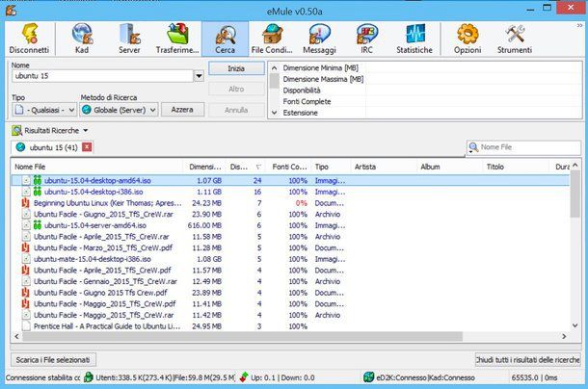
Task: Click the up arrow of search filter list
Action: pyautogui.click(x=274, y=68)
